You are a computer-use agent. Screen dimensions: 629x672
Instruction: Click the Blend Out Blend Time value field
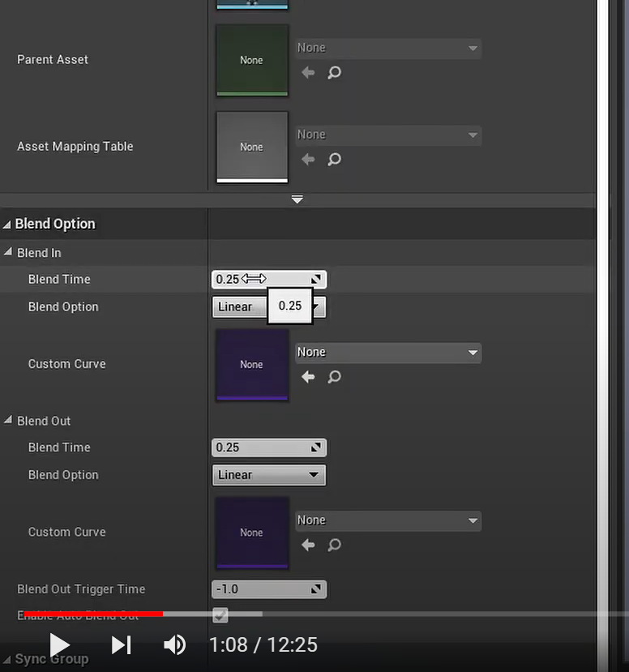[x=269, y=447]
